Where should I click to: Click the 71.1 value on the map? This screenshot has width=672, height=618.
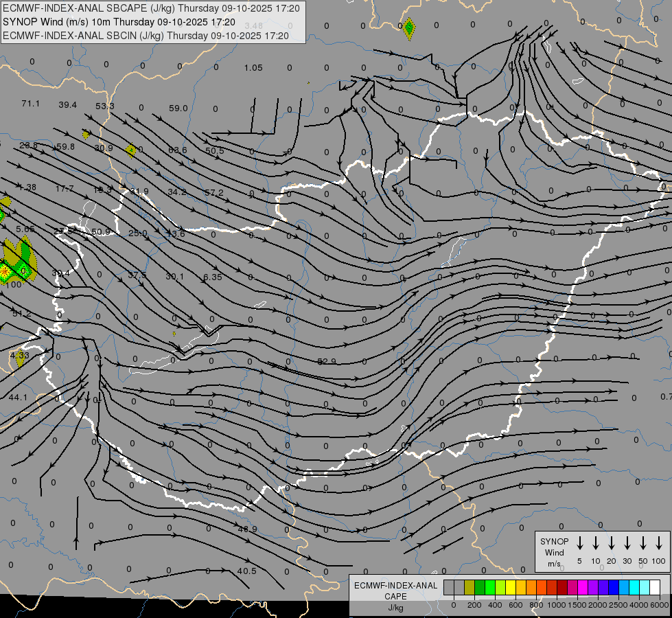tap(30, 104)
